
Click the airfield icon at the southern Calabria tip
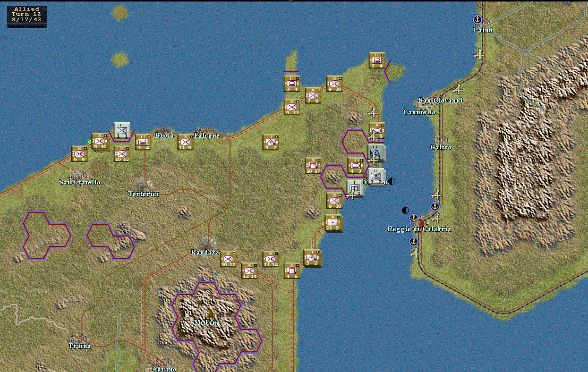point(414,253)
